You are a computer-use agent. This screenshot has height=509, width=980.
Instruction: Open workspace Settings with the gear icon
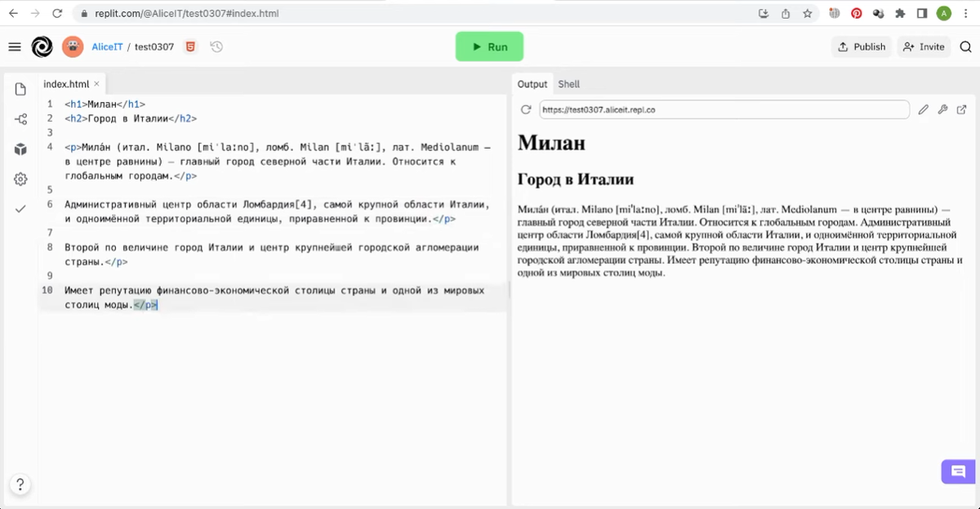(x=20, y=177)
